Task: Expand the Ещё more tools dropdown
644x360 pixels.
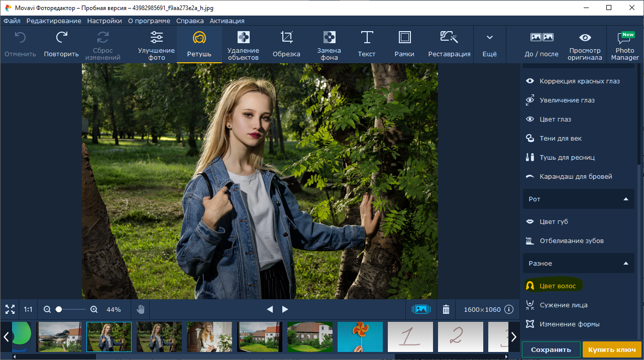Action: [490, 44]
